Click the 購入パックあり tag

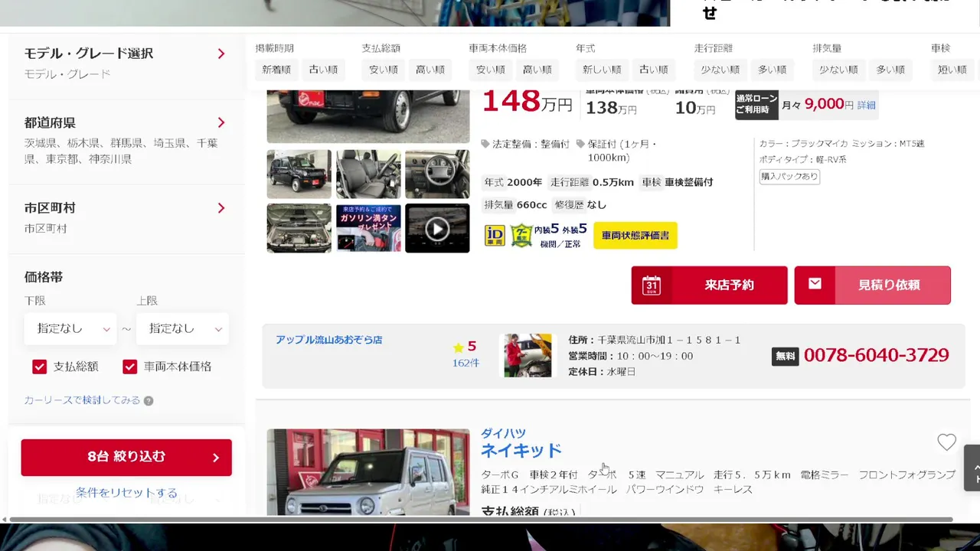tap(789, 177)
